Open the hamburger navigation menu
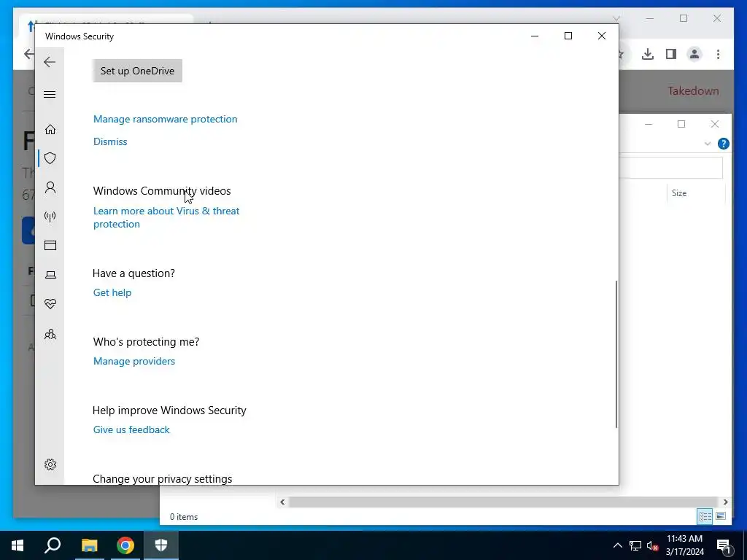The image size is (747, 560). click(x=50, y=94)
